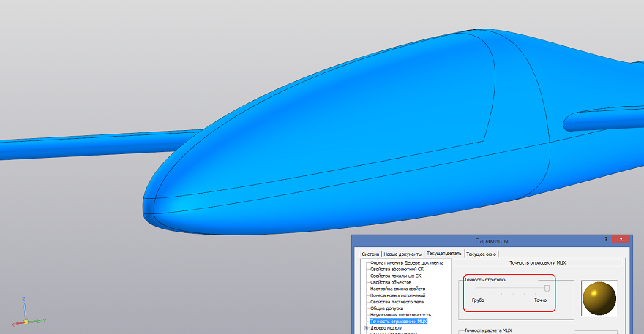Select Точность отрисовки и МЦХ item
Screen dimensions: 644x334
pos(398,322)
